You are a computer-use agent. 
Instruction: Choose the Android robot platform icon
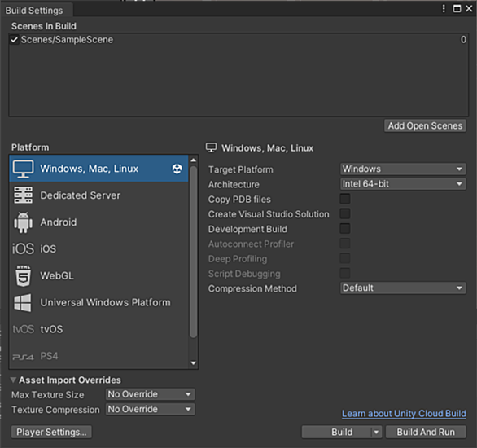click(23, 222)
